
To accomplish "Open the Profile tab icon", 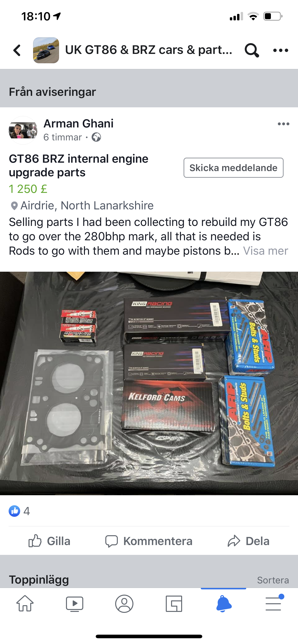I will [124, 604].
